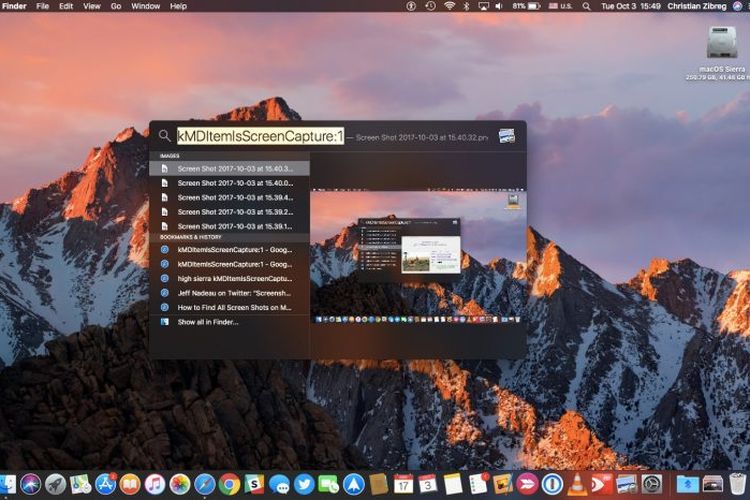Click Show all in Finder...
Screen dimensions: 750x500
(x=230, y=322)
